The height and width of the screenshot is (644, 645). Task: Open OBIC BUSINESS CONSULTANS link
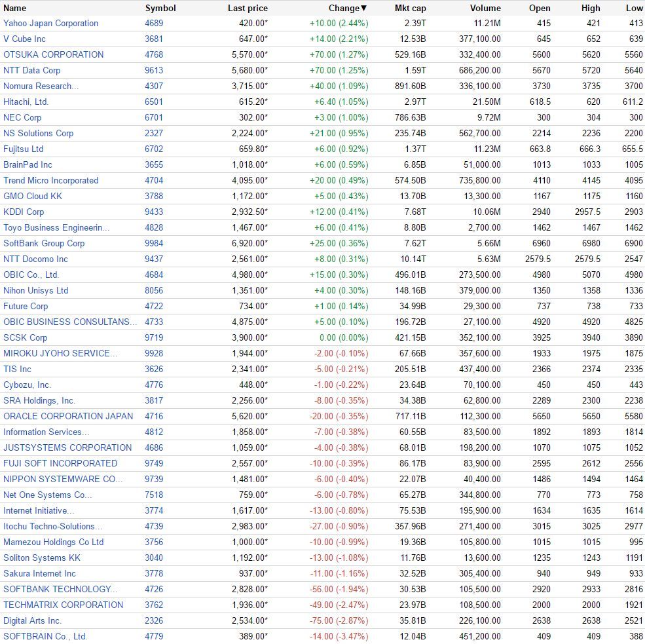pyautogui.click(x=70, y=322)
